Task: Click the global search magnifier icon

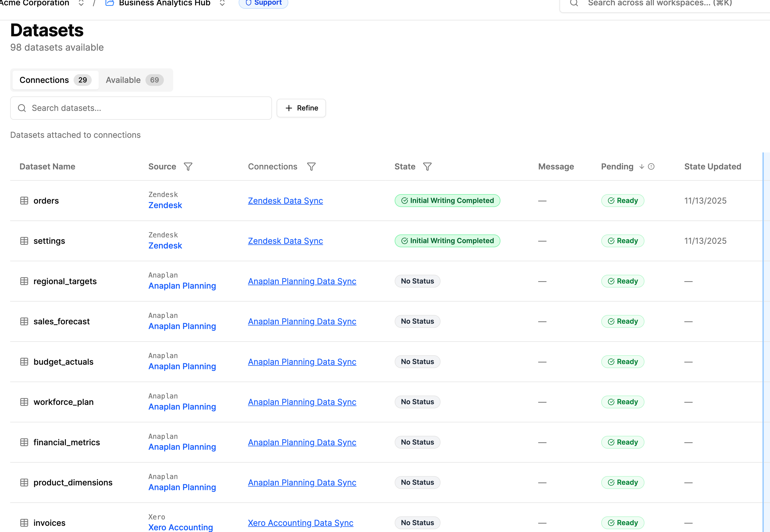Action: pyautogui.click(x=574, y=3)
